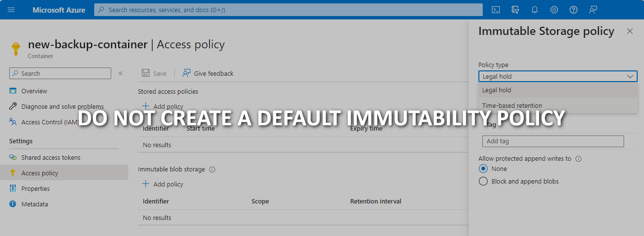Viewport: 644px width, 236px height.
Task: Open portal settings gear icon
Action: 554,10
